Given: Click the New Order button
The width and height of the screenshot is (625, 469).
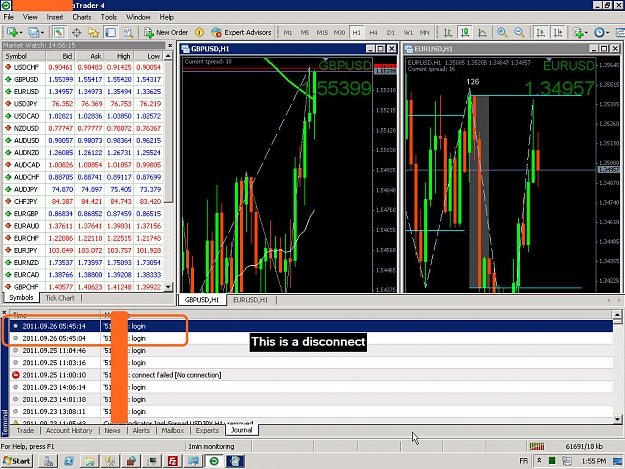Looking at the screenshot, I should click(166, 32).
